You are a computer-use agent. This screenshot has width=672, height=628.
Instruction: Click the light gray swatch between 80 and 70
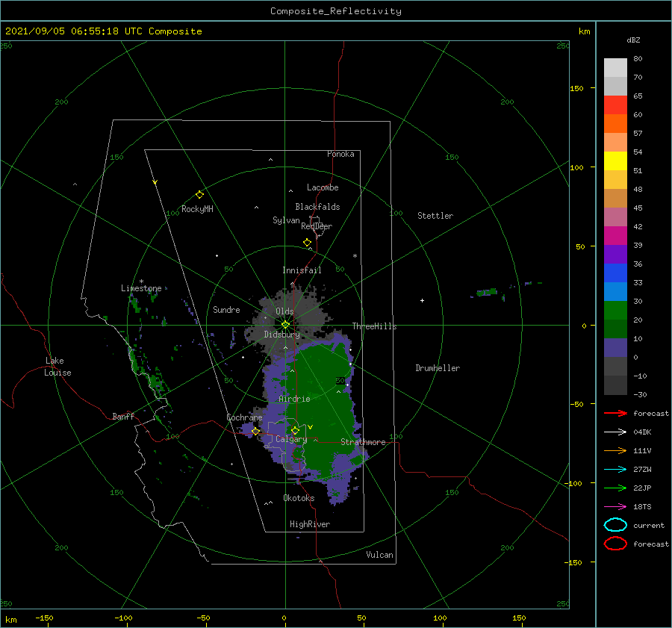click(x=615, y=68)
